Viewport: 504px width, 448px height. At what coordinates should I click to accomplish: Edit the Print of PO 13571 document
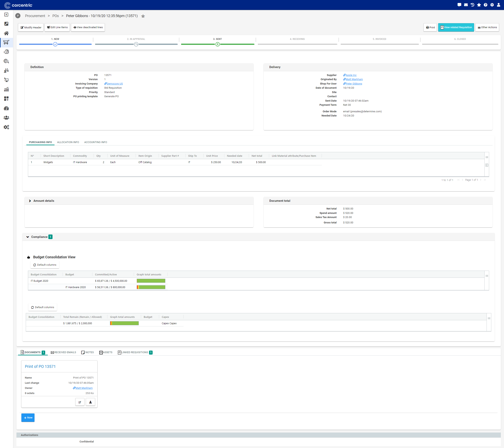[x=80, y=402]
